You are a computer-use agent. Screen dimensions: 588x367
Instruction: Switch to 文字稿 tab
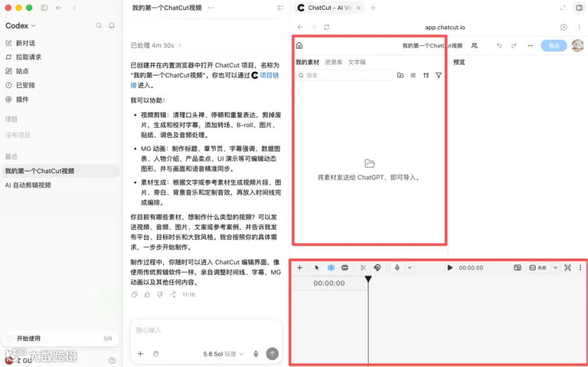(x=357, y=62)
